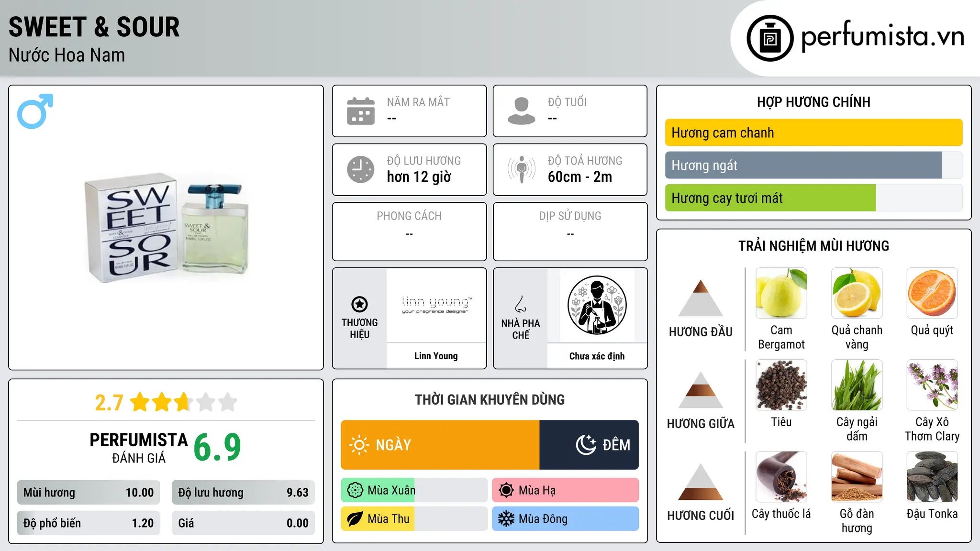
Task: Click the Linn Young brand name
Action: click(x=436, y=356)
